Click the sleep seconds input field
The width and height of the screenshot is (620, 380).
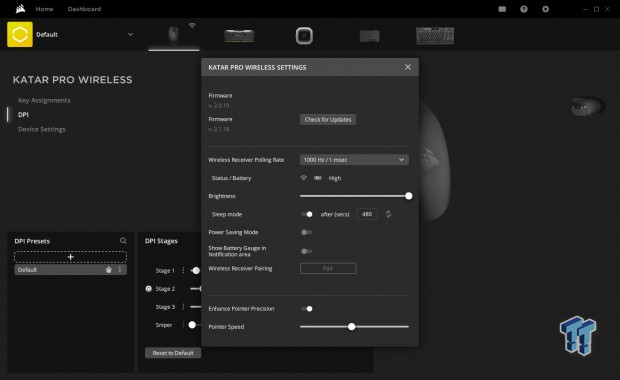367,214
